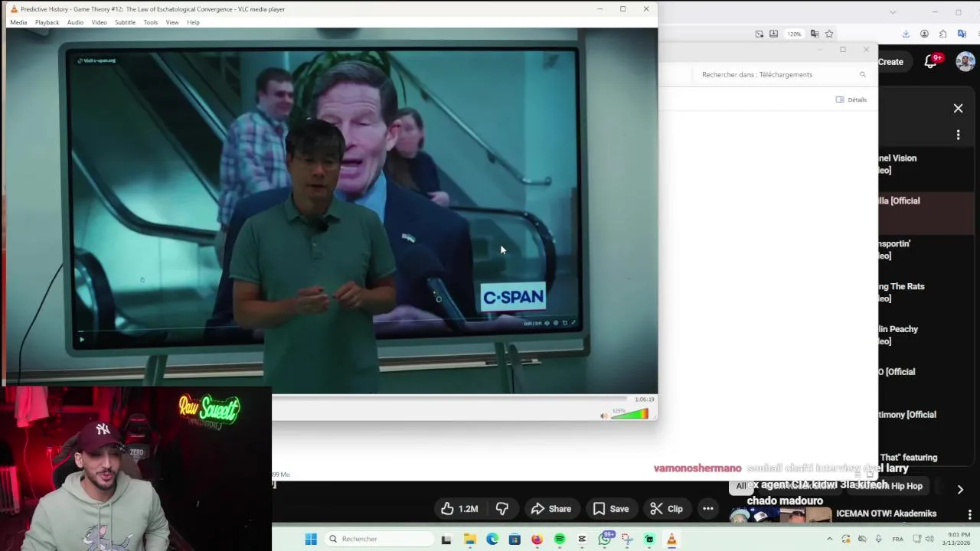
Task: Open Firefox from the taskbar
Action: 537,540
